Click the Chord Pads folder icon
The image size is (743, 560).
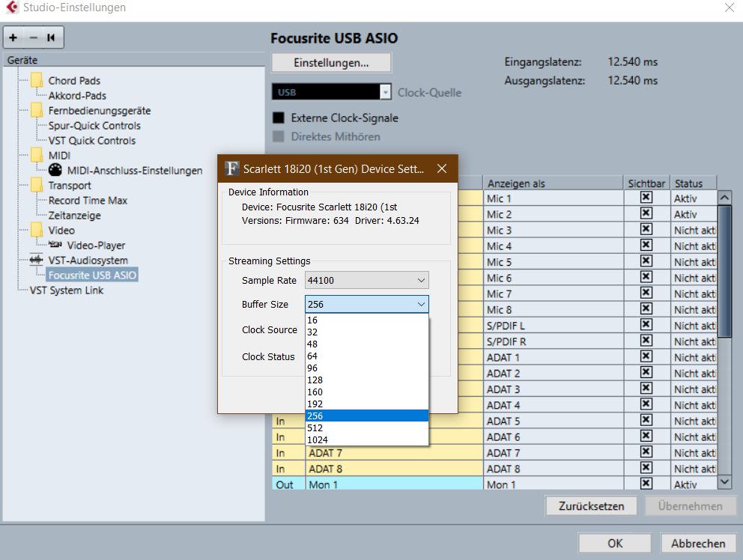37,80
